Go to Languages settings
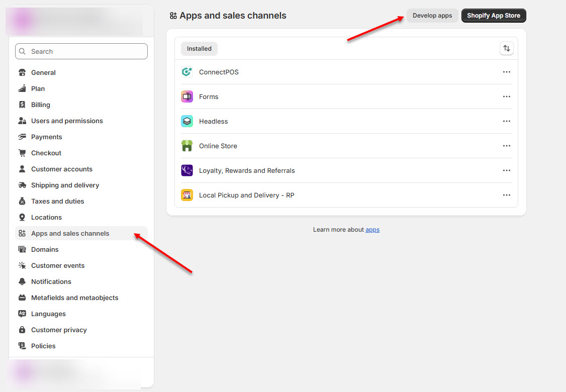Screen dimensions: 566x392 pos(81,314)
